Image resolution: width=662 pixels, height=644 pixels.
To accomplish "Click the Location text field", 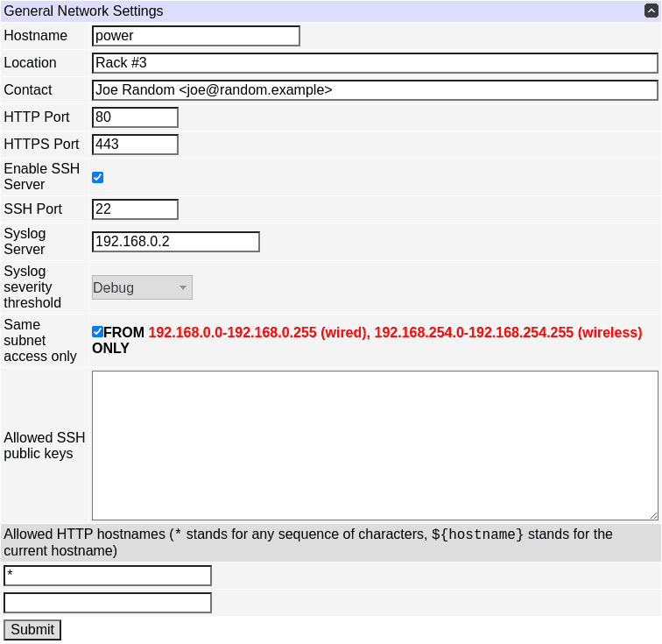I will pyautogui.click(x=375, y=63).
